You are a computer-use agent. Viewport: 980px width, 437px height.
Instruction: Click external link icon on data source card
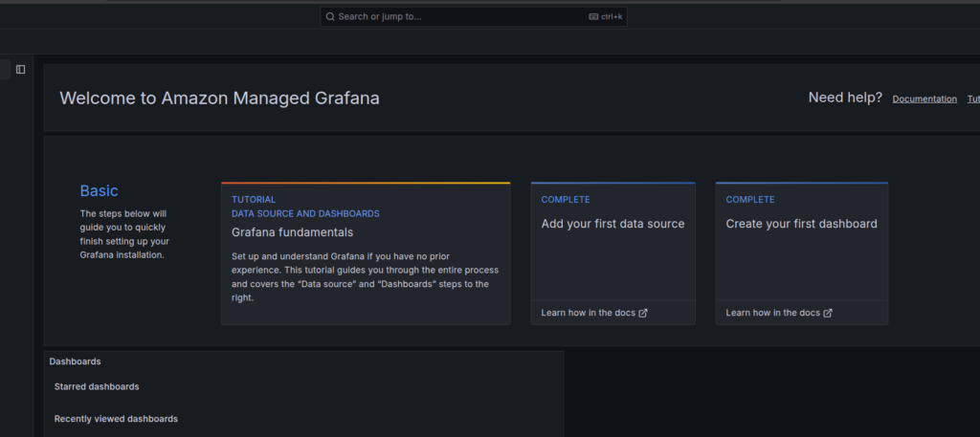point(643,313)
